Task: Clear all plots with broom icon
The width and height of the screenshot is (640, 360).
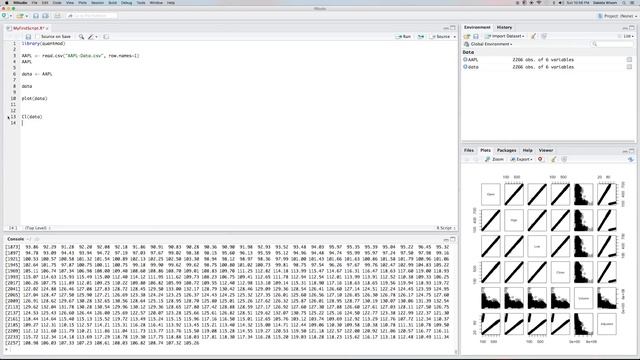Action: click(553, 159)
